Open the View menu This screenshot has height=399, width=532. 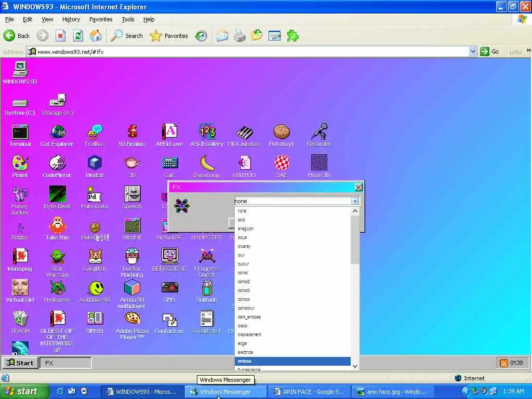point(47,19)
